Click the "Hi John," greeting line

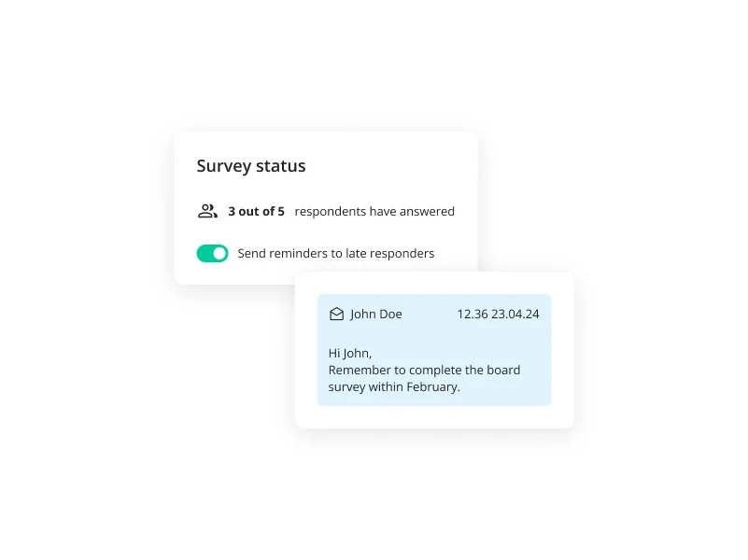pyautogui.click(x=350, y=353)
